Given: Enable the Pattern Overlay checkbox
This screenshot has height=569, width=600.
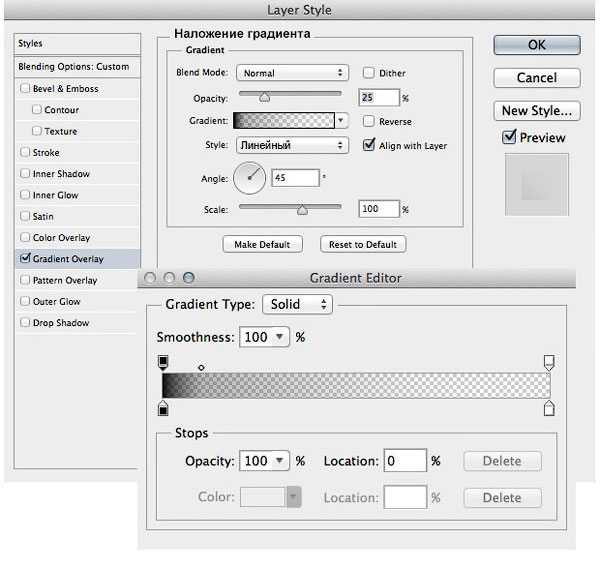Looking at the screenshot, I should (x=25, y=280).
